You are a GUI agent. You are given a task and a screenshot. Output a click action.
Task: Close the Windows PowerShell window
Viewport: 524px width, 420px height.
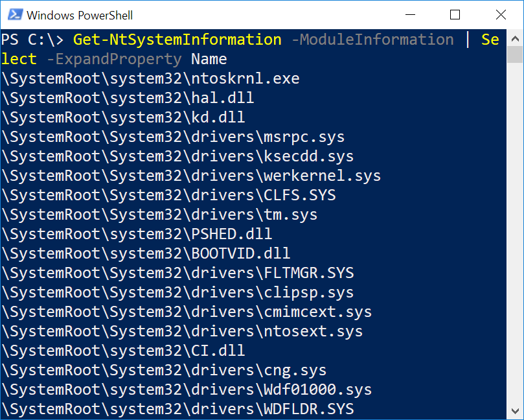501,15
